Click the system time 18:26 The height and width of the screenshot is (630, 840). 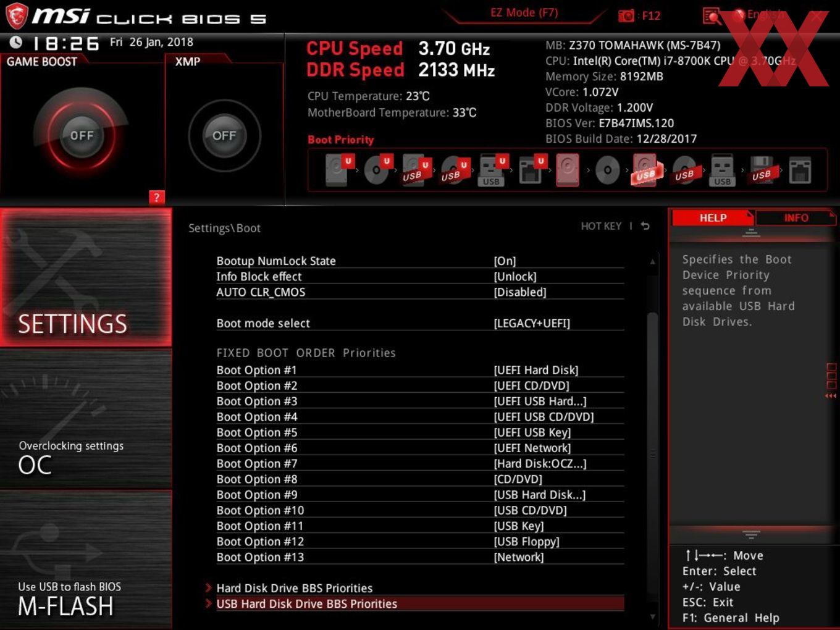pos(65,43)
